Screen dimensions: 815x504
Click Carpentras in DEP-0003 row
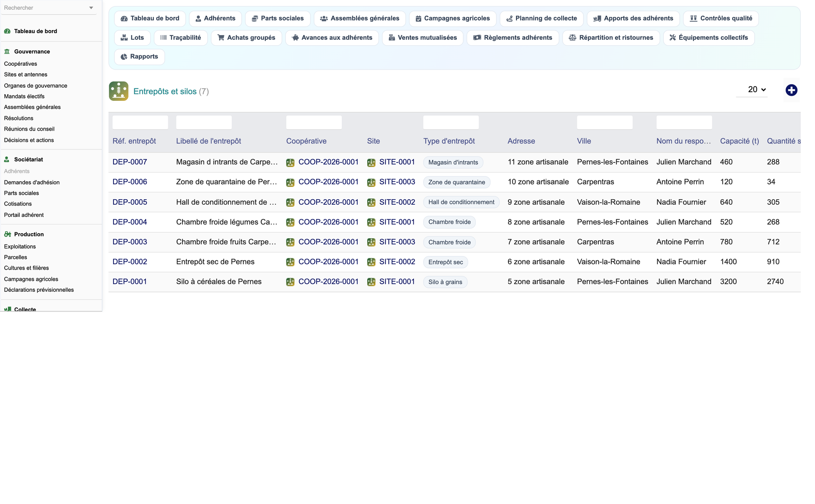pyautogui.click(x=595, y=242)
